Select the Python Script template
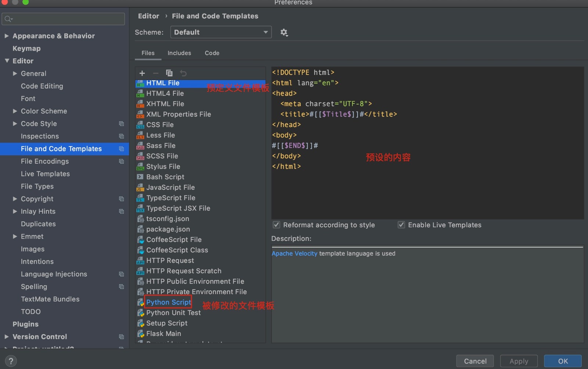The width and height of the screenshot is (588, 369). coord(169,302)
